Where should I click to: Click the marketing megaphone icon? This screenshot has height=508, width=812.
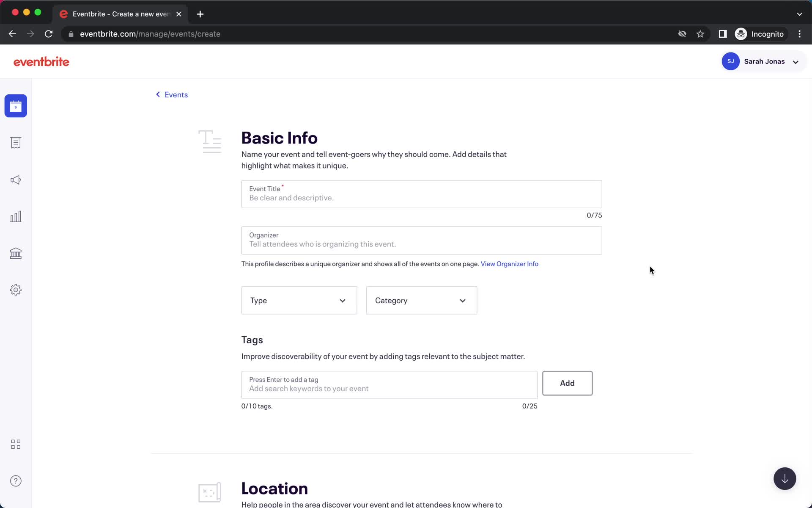point(16,179)
